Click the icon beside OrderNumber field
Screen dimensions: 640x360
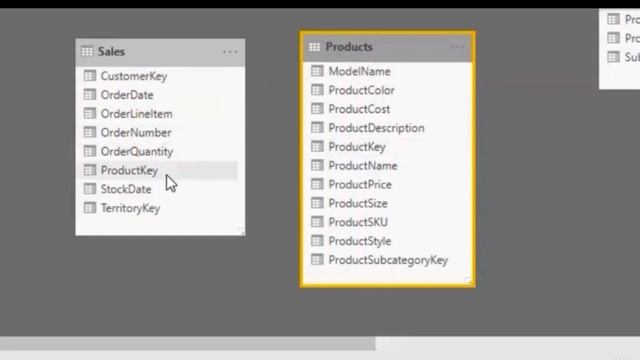[89, 132]
